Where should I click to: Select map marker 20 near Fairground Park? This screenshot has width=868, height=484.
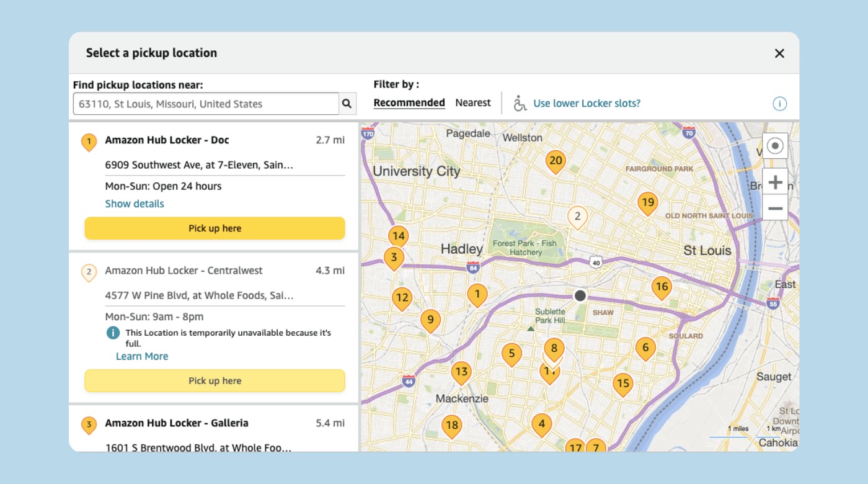[x=556, y=160]
